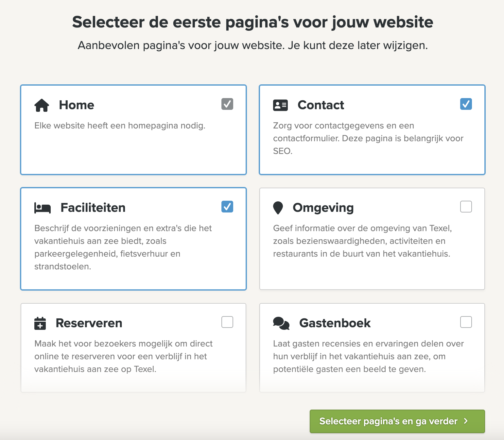This screenshot has width=504, height=440.
Task: Uncheck the Faciliteiten checkbox
Action: pyautogui.click(x=227, y=207)
